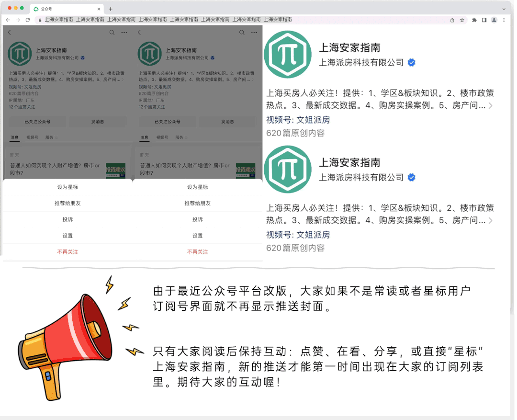Click the browser forward arrow

coord(18,20)
